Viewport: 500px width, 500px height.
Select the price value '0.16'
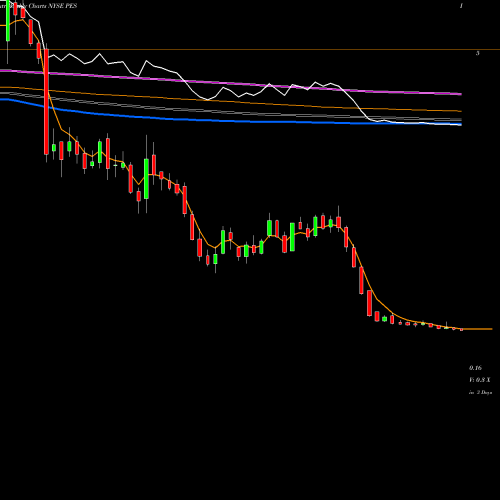(x=475, y=368)
